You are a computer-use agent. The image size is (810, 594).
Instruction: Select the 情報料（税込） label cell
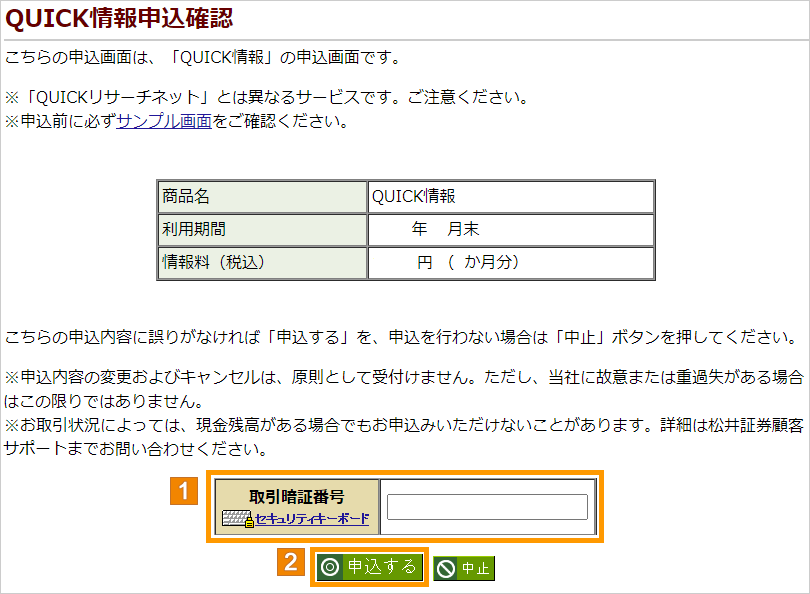tap(262, 263)
